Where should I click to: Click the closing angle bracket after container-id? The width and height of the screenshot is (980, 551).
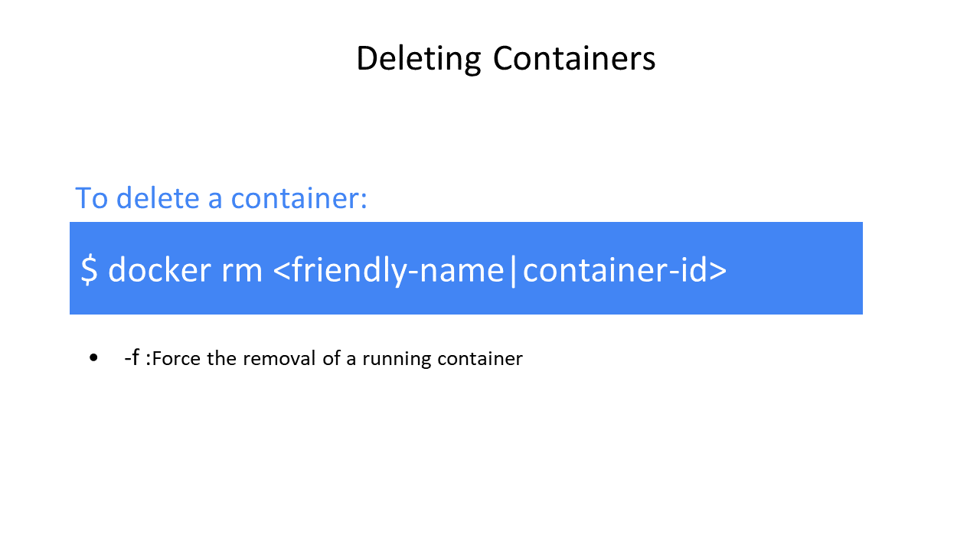point(717,271)
